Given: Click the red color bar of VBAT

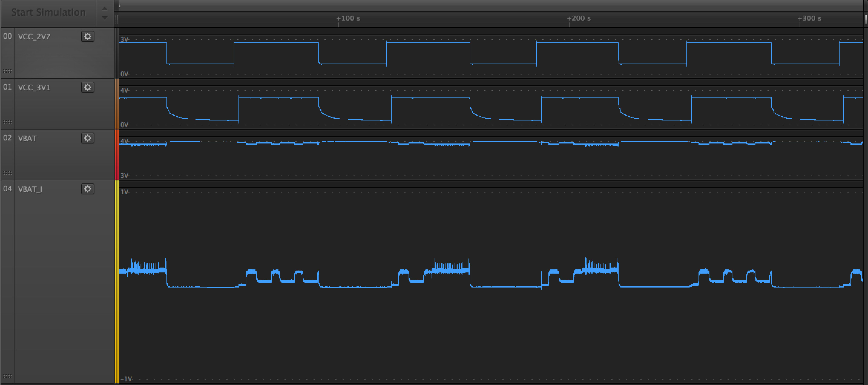Looking at the screenshot, I should 117,155.
